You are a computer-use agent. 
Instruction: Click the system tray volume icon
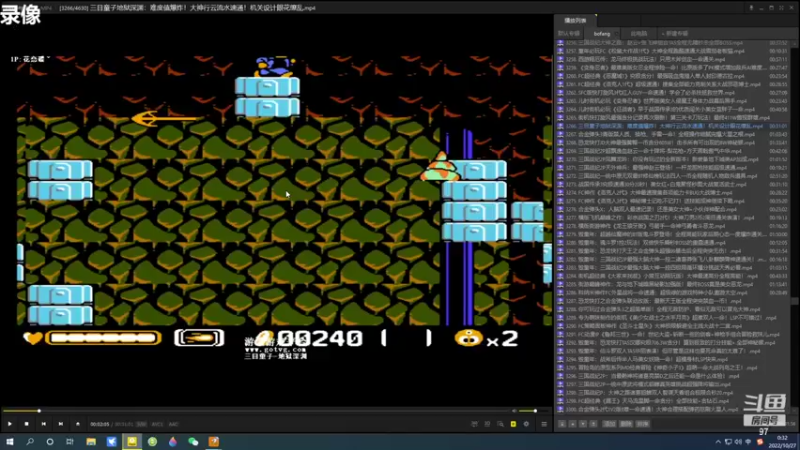(738, 442)
